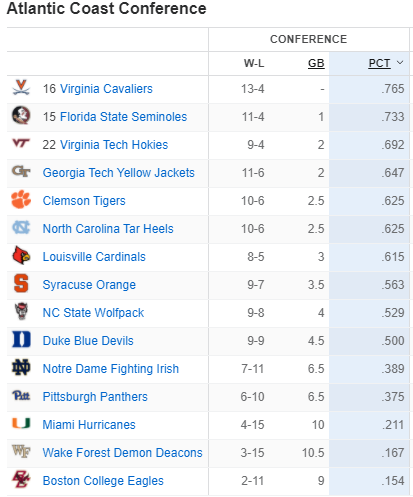Screen dimensions: 413x497
Task: Click the Boston College Eagles logo
Action: tap(21, 479)
